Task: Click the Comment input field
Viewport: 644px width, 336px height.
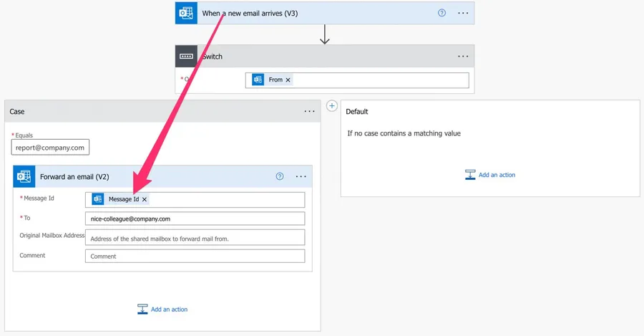Action: click(x=195, y=256)
